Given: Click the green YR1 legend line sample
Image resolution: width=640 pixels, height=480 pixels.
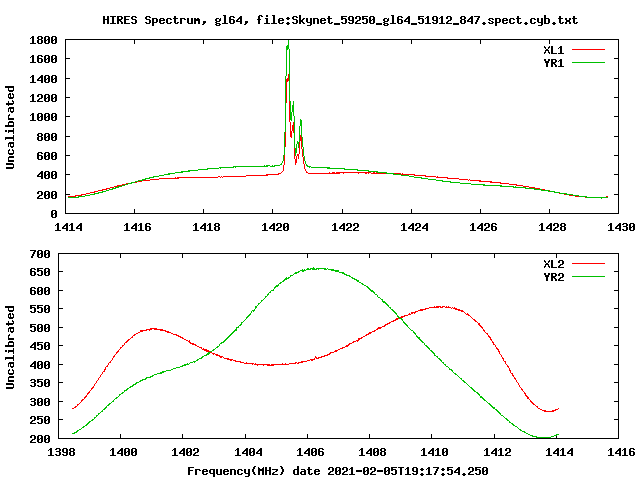Looking at the screenshot, I should (588, 63).
